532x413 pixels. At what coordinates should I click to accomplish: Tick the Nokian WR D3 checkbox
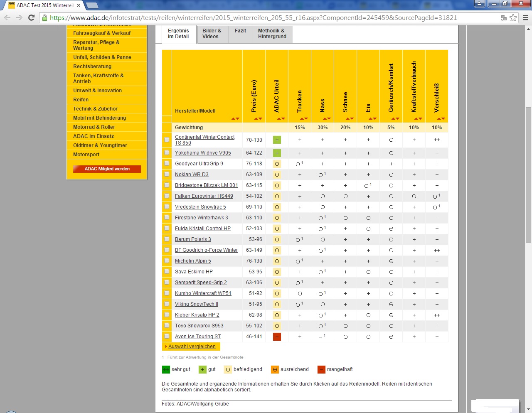[167, 175]
